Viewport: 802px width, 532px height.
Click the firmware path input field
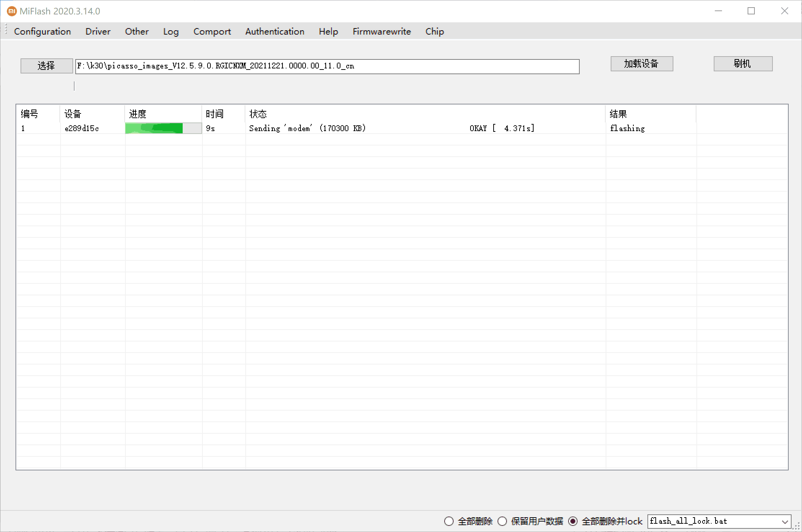pyautogui.click(x=327, y=66)
